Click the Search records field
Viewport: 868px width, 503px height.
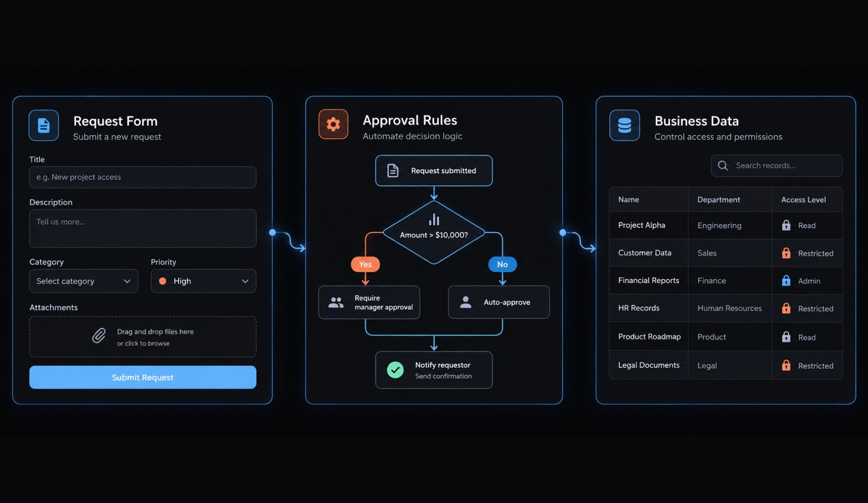point(777,166)
